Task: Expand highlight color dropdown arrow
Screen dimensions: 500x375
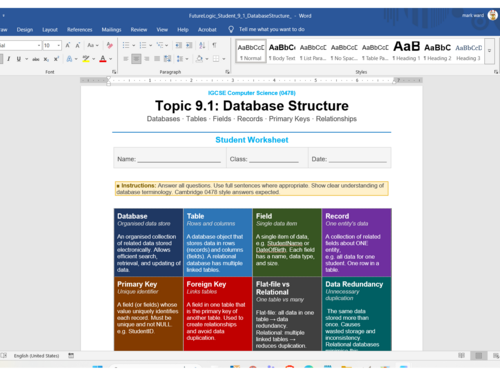Action: point(94,59)
